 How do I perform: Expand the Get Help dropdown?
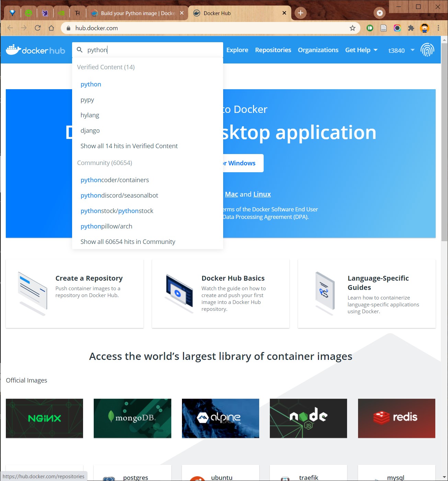tap(361, 50)
